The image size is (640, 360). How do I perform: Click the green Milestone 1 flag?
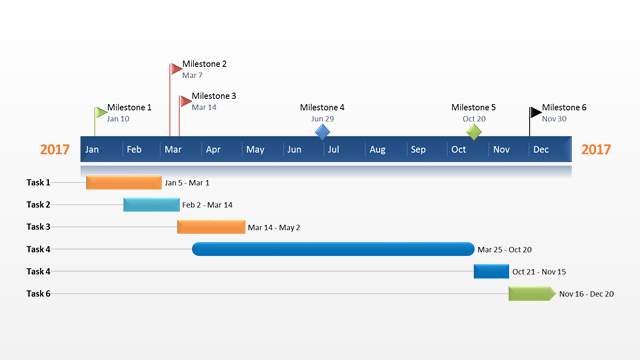tap(100, 112)
